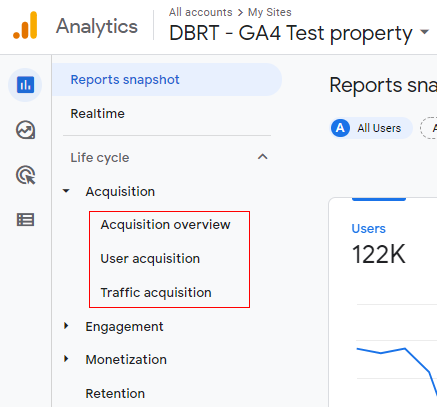
Task: Click the 122K users value
Action: (x=378, y=254)
